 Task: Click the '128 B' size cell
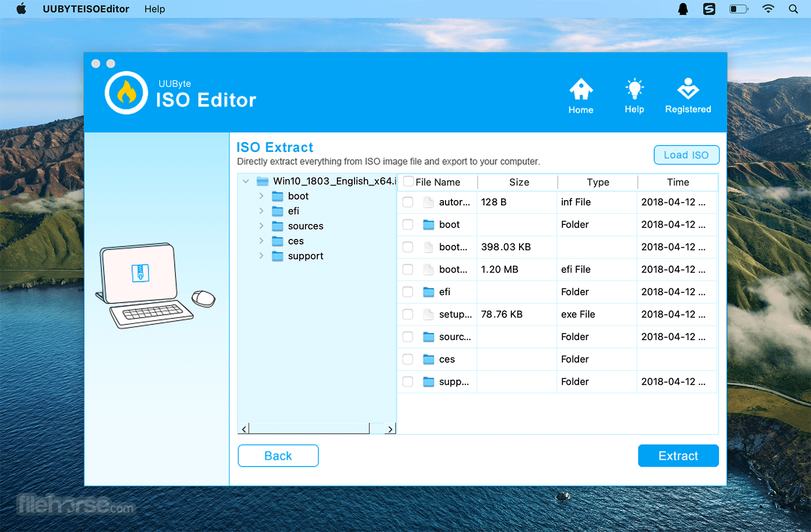click(494, 202)
